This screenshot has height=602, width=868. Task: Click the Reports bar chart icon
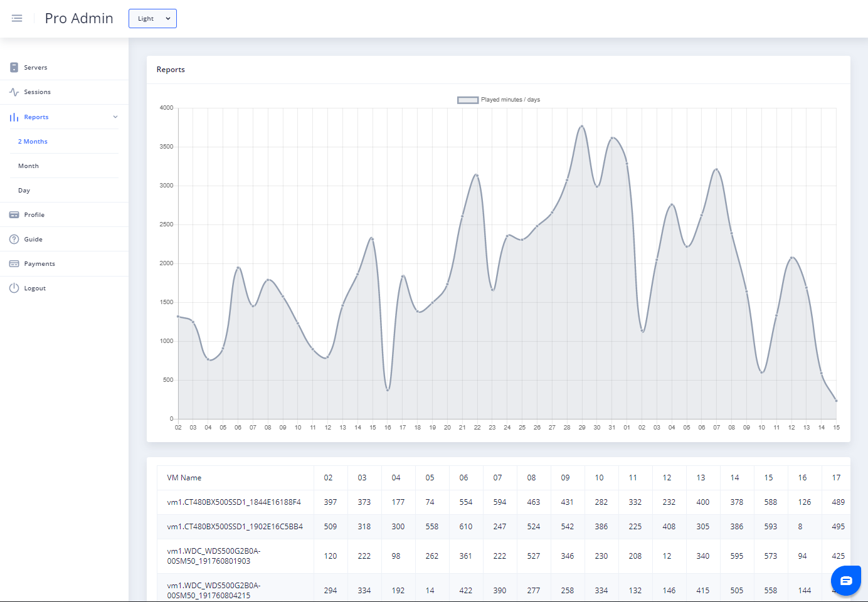point(14,117)
